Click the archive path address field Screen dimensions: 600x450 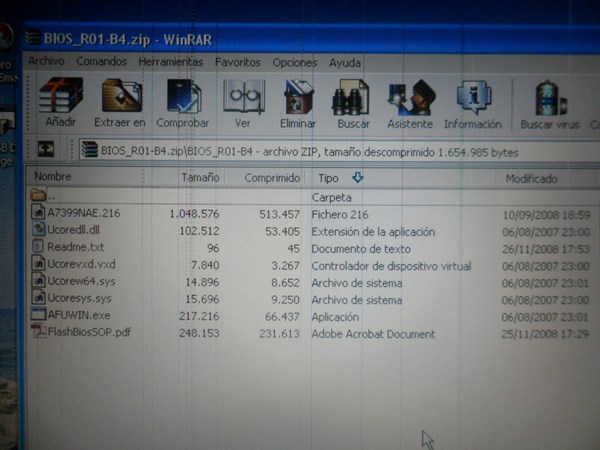[x=339, y=152]
